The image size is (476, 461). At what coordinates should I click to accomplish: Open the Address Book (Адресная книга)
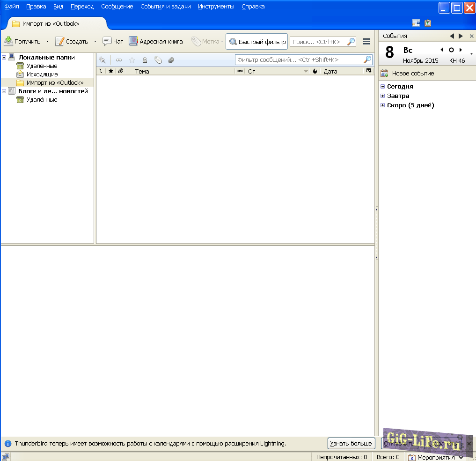coord(156,42)
